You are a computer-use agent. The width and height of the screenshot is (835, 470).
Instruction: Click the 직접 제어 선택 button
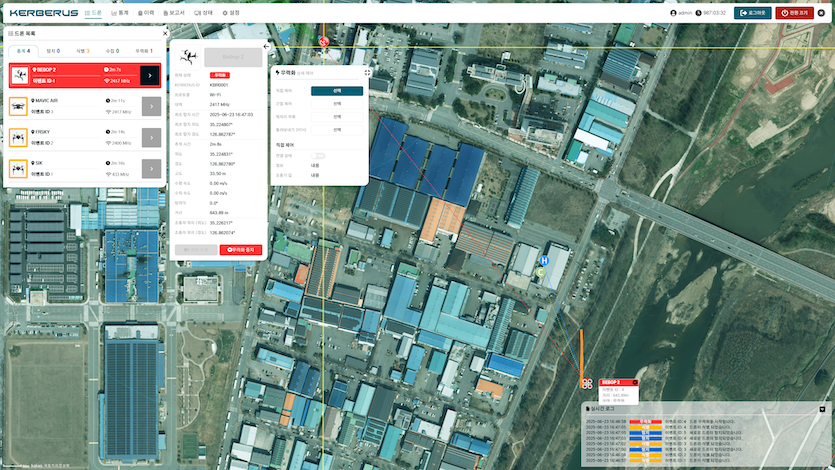pos(337,90)
